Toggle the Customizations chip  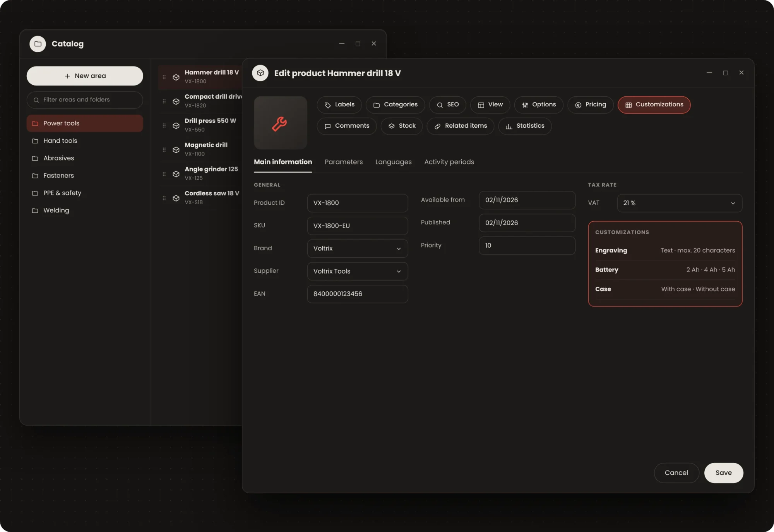point(654,105)
